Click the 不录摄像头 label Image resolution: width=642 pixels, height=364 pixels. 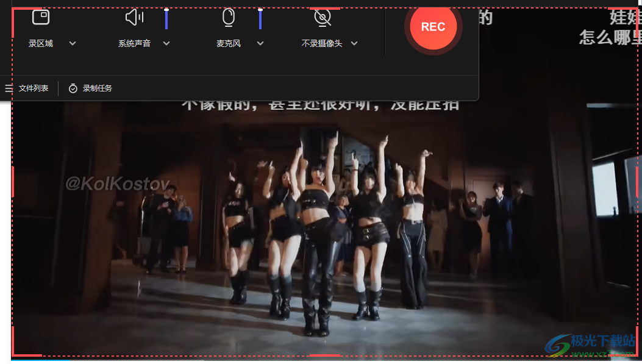(322, 43)
